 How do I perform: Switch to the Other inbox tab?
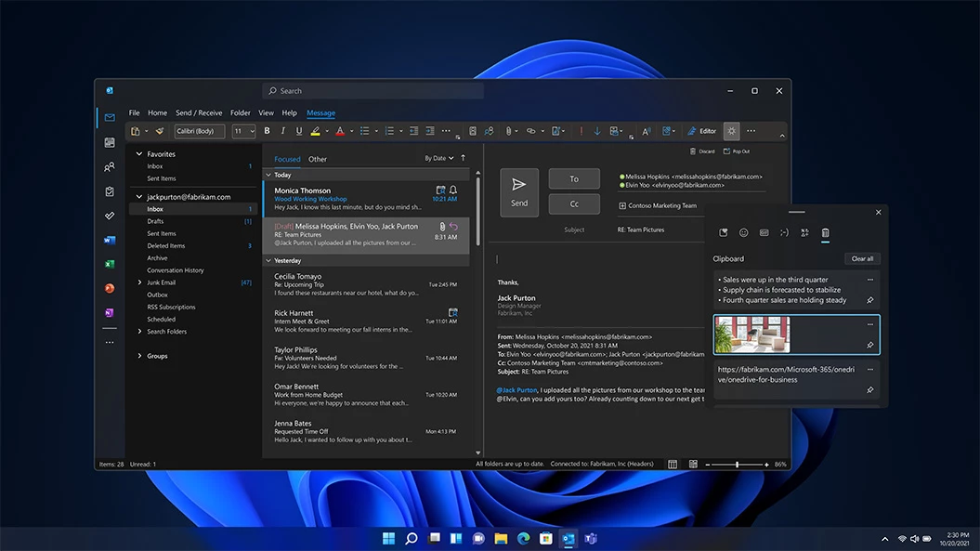point(317,159)
